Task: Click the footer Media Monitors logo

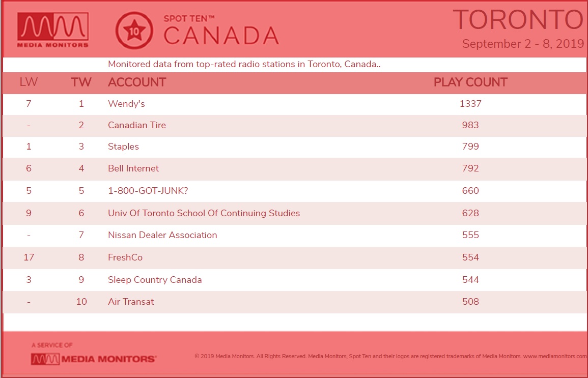Action: [x=93, y=359]
